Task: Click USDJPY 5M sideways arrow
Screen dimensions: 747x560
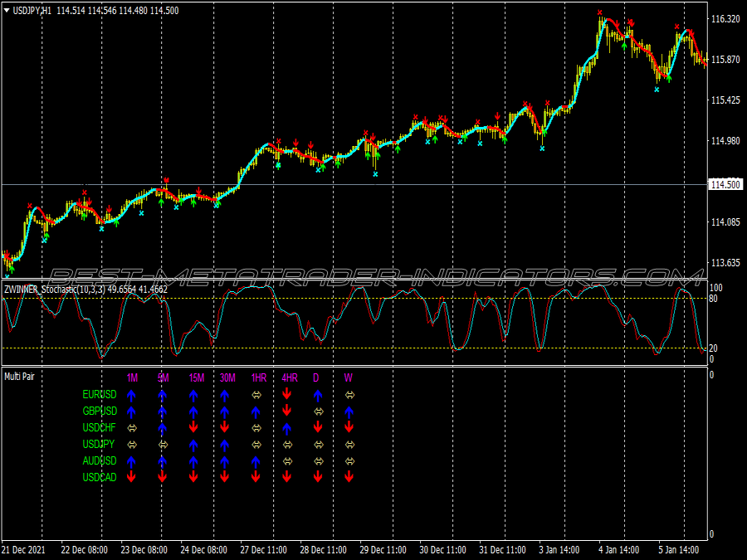Action: (163, 445)
